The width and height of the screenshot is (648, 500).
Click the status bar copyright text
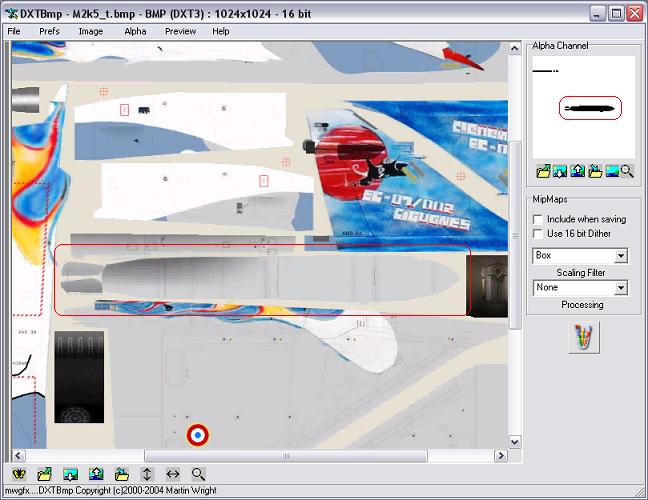click(111, 491)
